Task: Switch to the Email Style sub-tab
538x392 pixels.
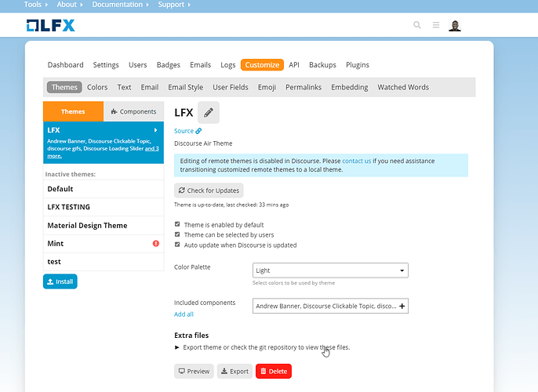Action: [x=185, y=87]
